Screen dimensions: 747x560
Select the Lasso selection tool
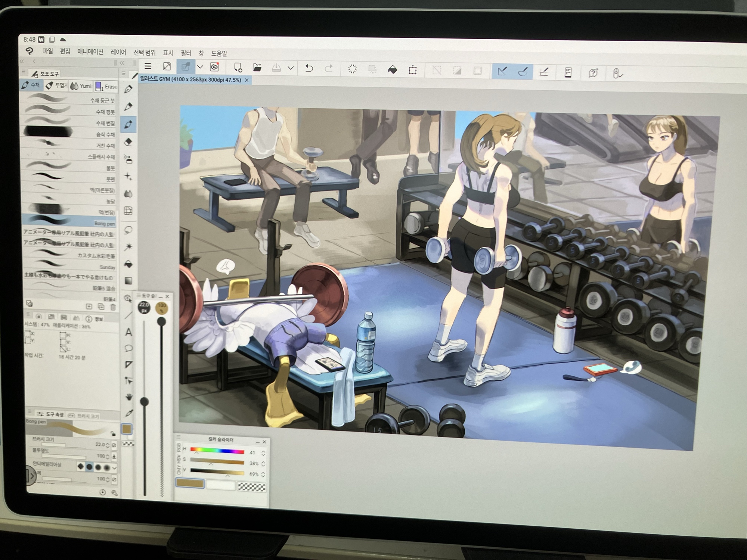pyautogui.click(x=128, y=230)
